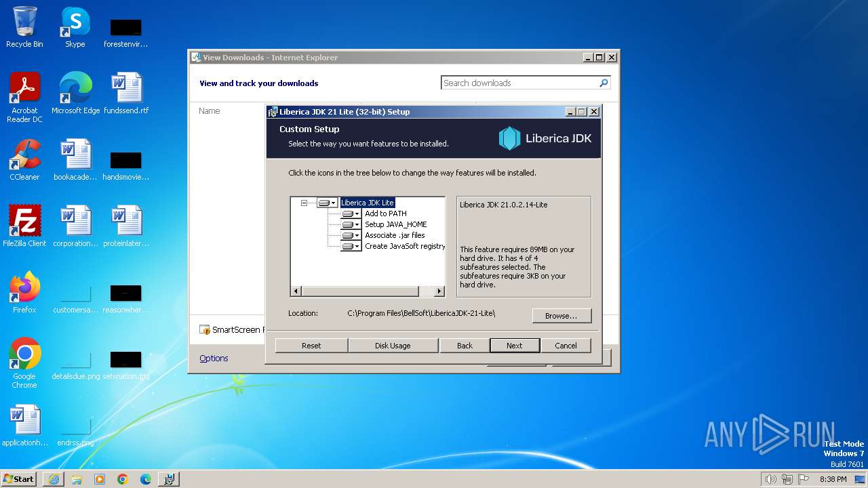
Task: Click the Windows Media Player taskbar icon
Action: [100, 479]
